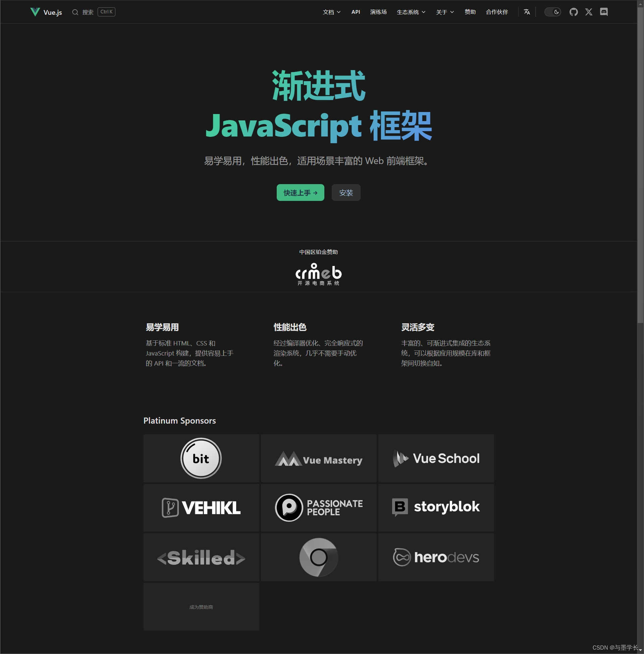Open the API menu item
644x654 pixels.
(x=356, y=12)
